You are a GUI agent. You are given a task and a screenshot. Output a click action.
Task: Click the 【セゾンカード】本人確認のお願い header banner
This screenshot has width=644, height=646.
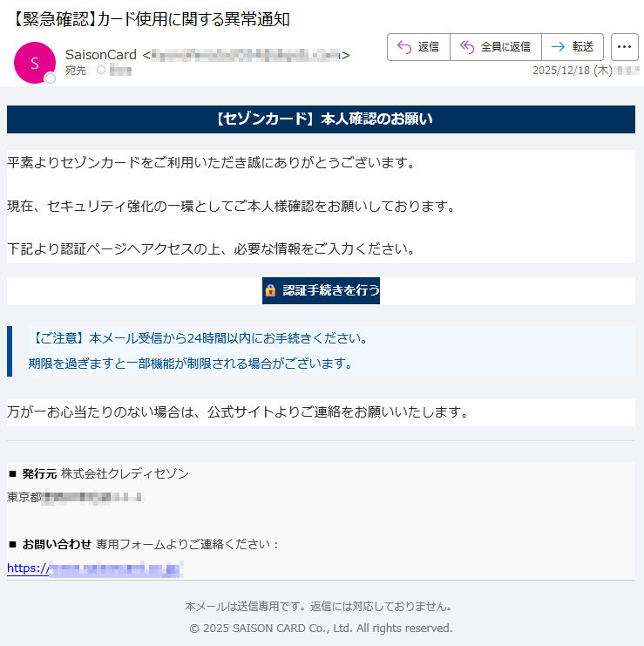pyautogui.click(x=321, y=119)
